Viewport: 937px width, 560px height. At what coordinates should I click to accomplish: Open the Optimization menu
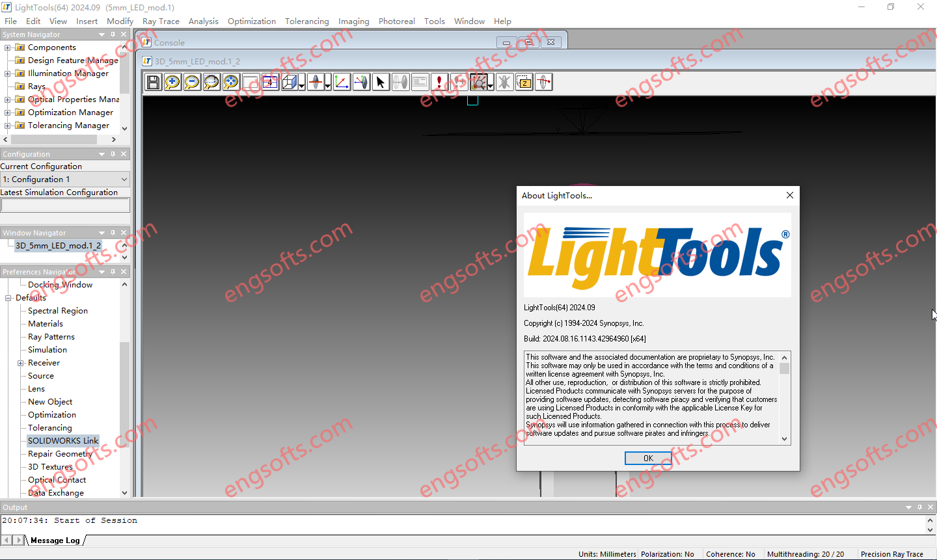coord(252,21)
